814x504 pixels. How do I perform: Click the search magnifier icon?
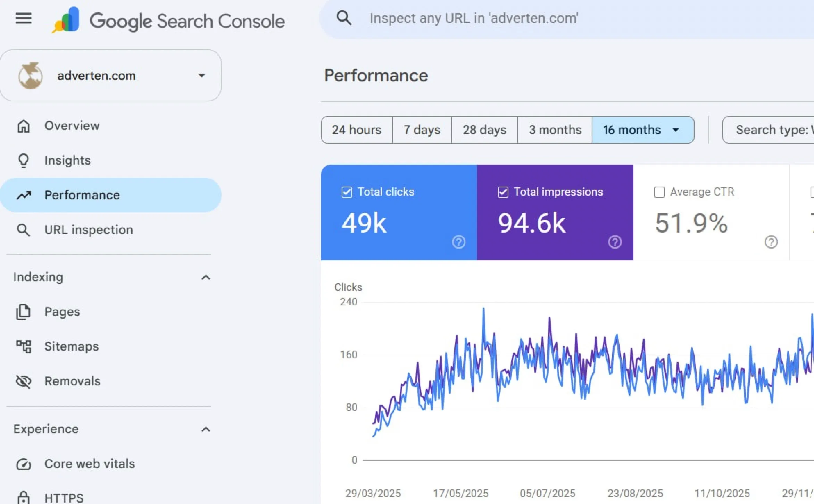344,18
